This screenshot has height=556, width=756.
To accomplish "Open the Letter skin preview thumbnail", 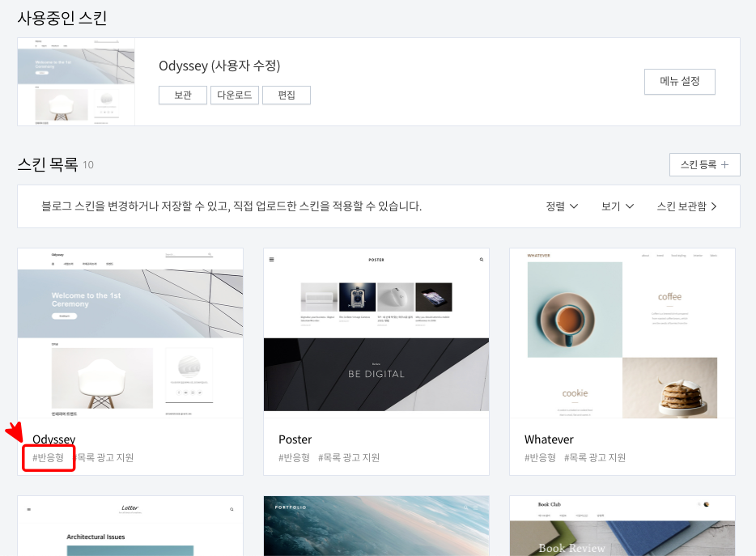I will click(x=130, y=526).
